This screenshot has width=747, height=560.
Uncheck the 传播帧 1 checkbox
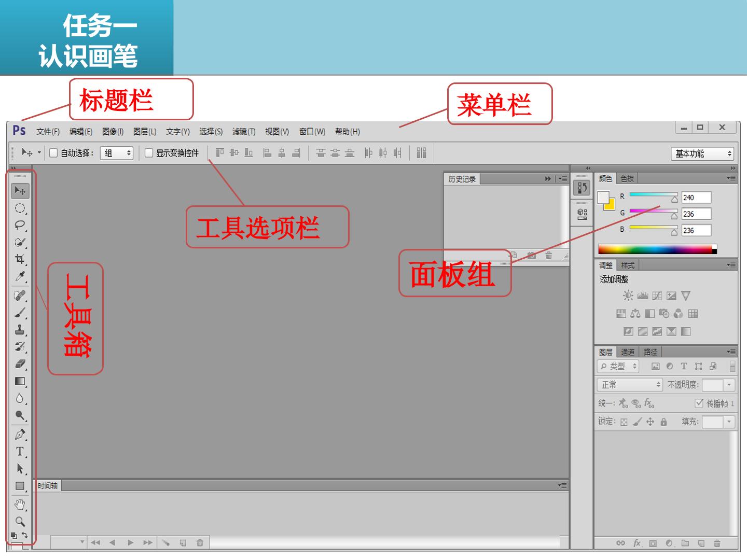(x=699, y=403)
